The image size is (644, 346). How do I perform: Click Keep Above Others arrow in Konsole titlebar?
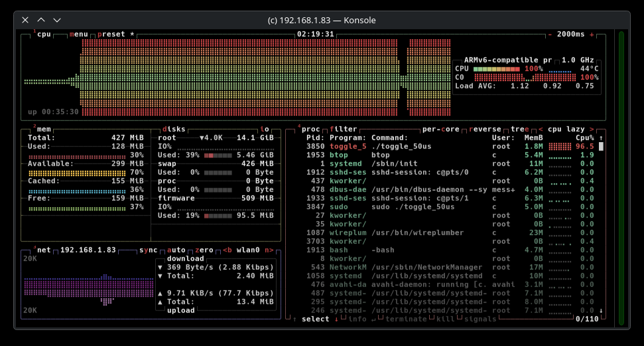pyautogui.click(x=41, y=21)
